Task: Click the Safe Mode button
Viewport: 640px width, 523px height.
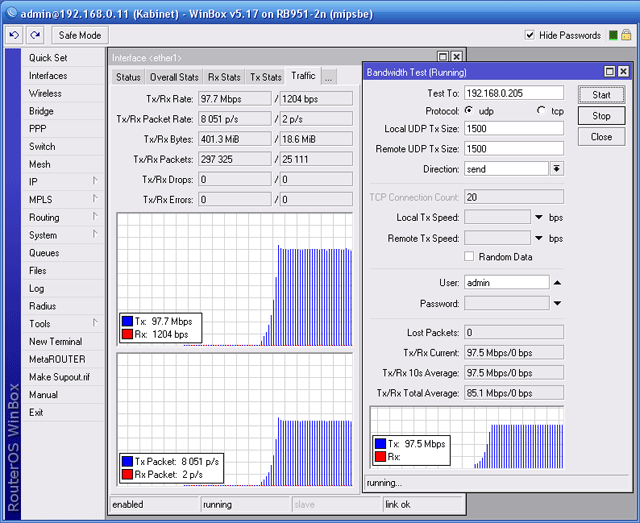Action: point(80,35)
